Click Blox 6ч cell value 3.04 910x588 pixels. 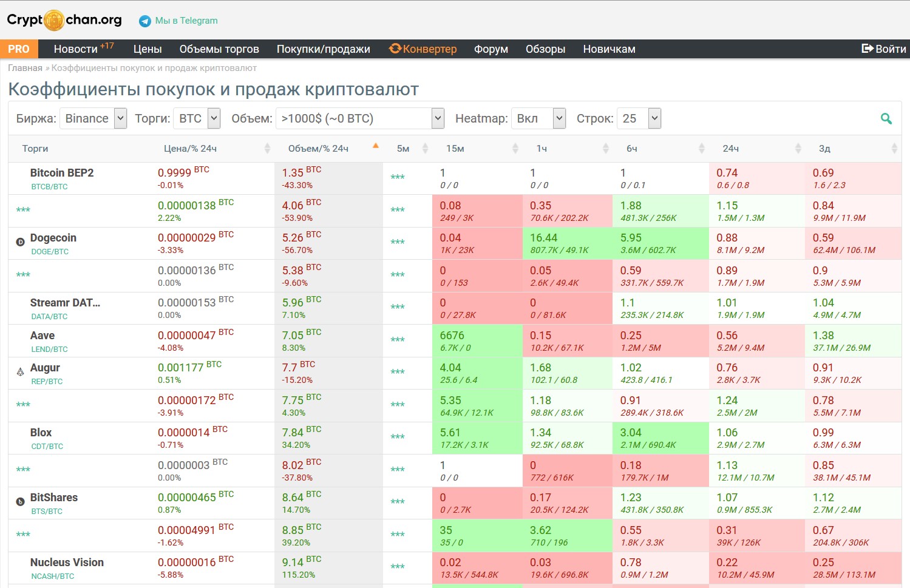pyautogui.click(x=631, y=433)
